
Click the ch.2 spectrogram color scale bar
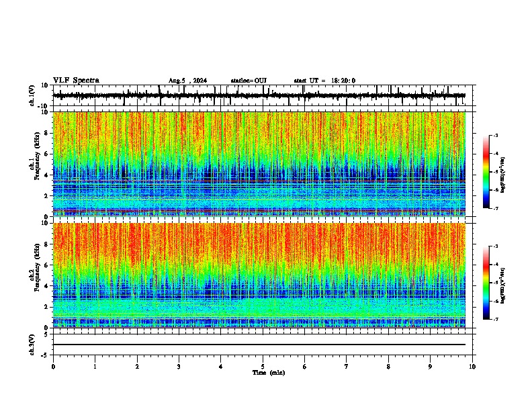point(486,283)
